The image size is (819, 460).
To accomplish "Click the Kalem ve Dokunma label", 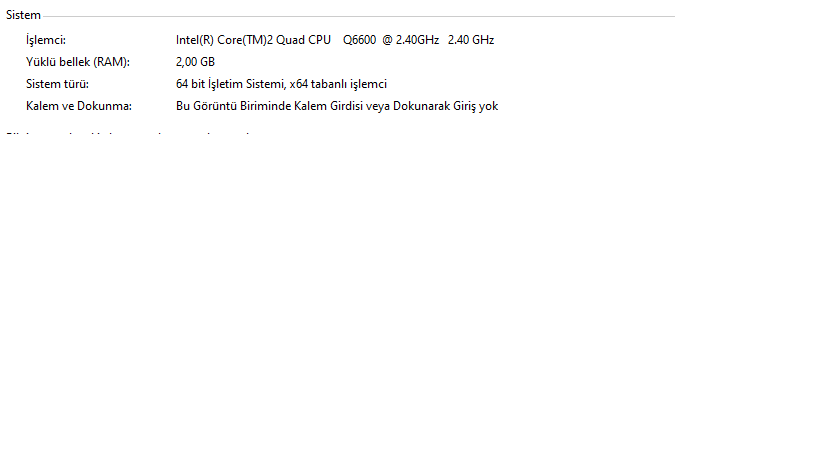I will pyautogui.click(x=79, y=106).
